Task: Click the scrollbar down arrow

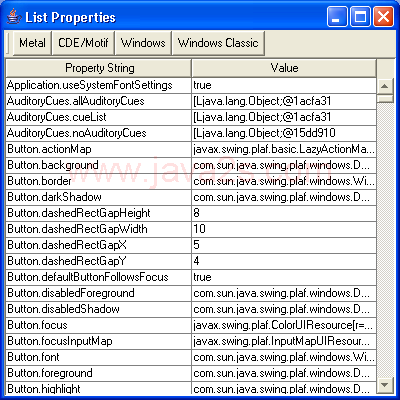Action: [x=385, y=385]
